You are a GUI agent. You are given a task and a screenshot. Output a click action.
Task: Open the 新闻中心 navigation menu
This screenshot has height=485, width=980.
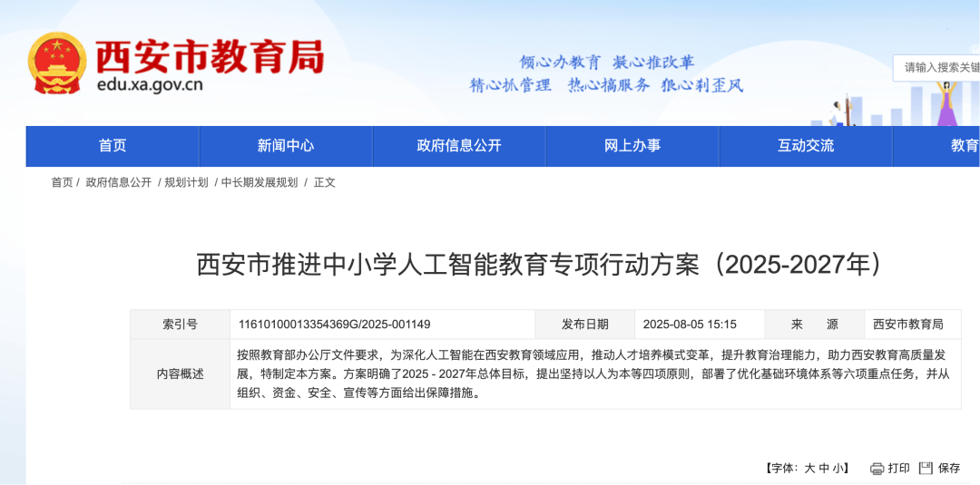286,146
